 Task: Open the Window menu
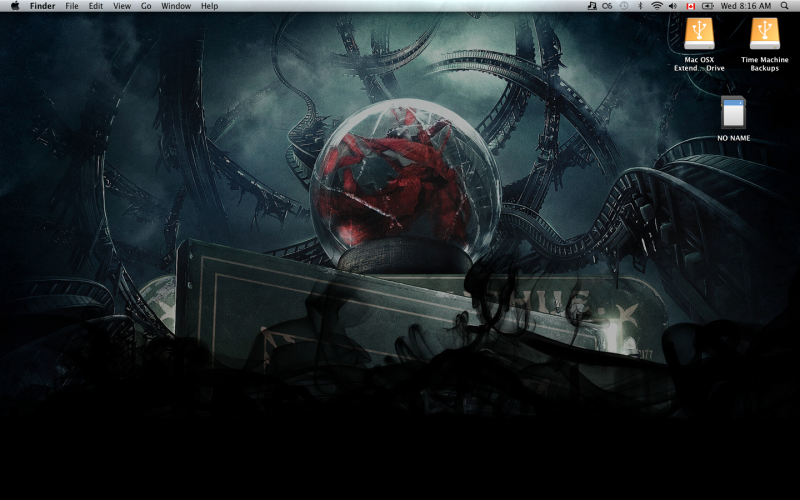176,6
